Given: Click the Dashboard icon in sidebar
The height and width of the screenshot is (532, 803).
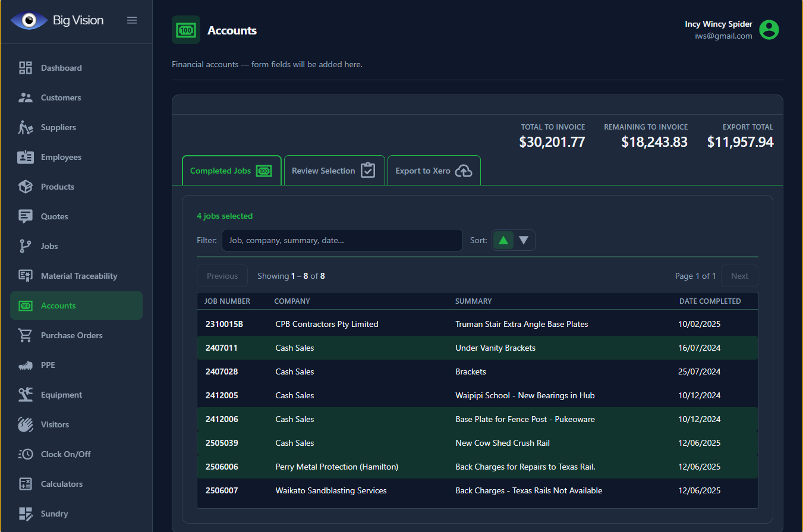Looking at the screenshot, I should (x=26, y=68).
